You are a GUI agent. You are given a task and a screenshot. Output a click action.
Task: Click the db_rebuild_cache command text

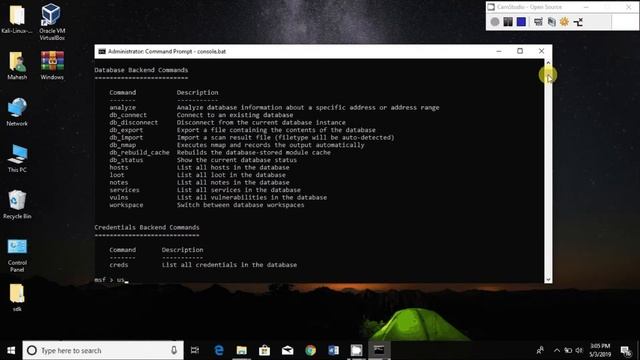coord(139,152)
